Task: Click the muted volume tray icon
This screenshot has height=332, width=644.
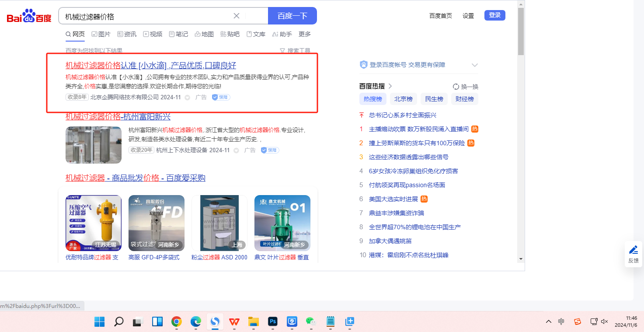Action: pos(605,322)
